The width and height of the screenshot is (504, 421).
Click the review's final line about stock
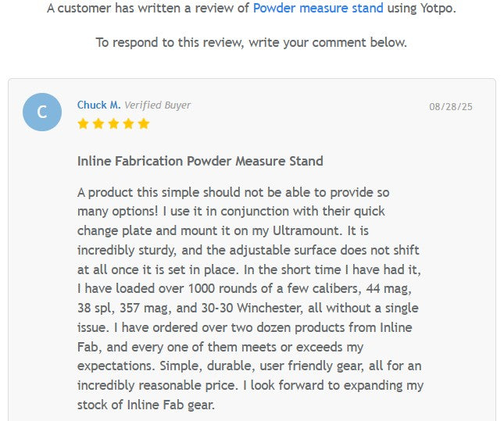click(145, 405)
